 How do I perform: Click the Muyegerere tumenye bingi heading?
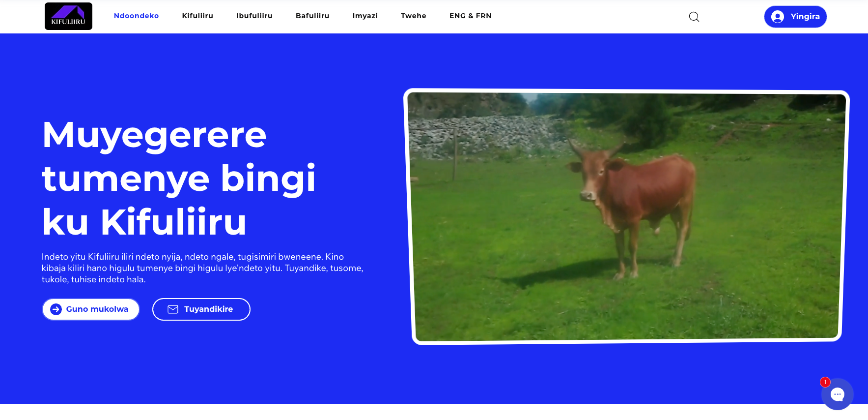pyautogui.click(x=179, y=178)
